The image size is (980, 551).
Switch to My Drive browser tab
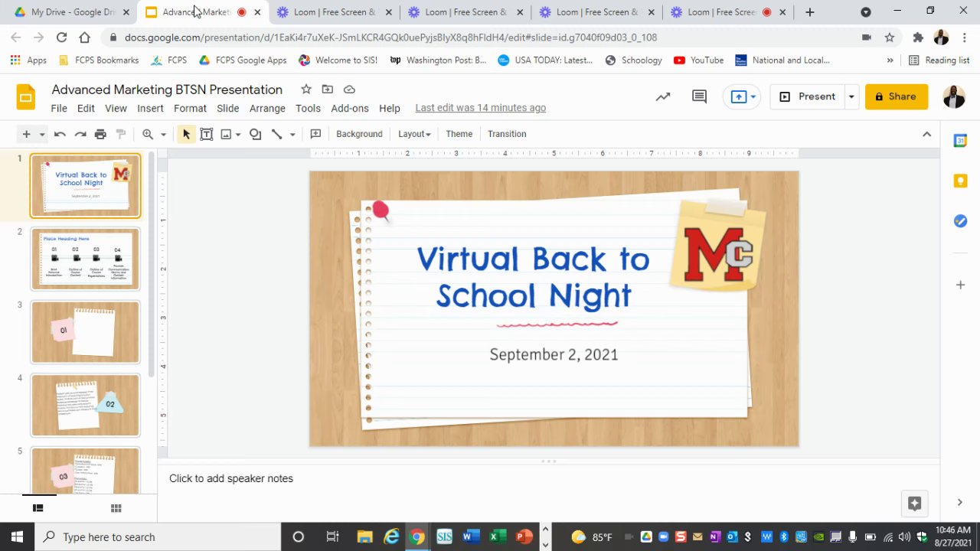(71, 12)
